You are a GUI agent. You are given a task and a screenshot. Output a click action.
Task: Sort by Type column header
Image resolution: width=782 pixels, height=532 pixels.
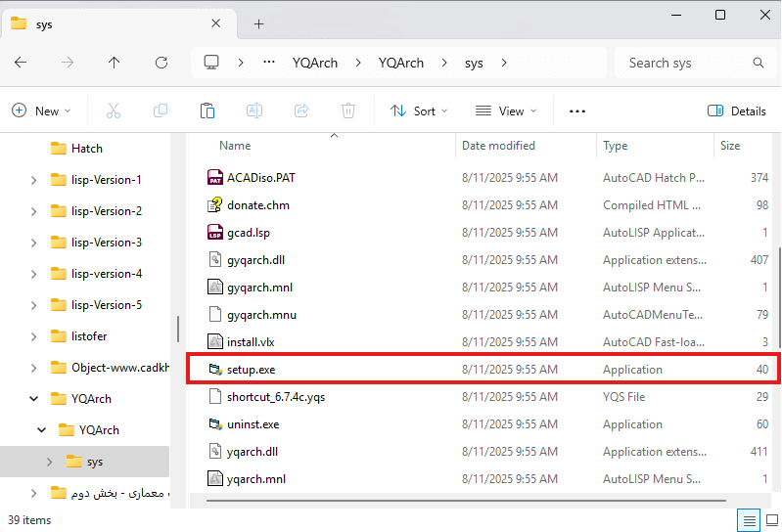pos(615,146)
